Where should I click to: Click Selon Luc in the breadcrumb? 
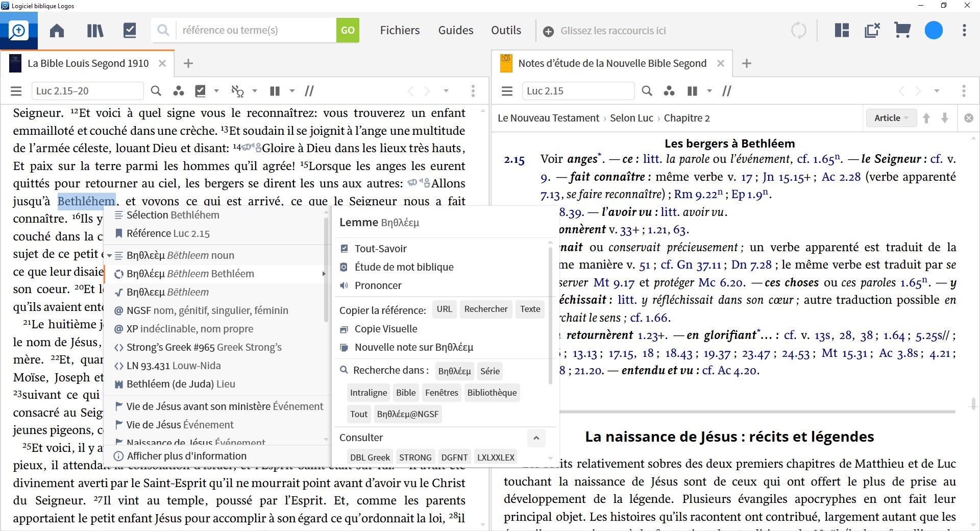(x=631, y=118)
